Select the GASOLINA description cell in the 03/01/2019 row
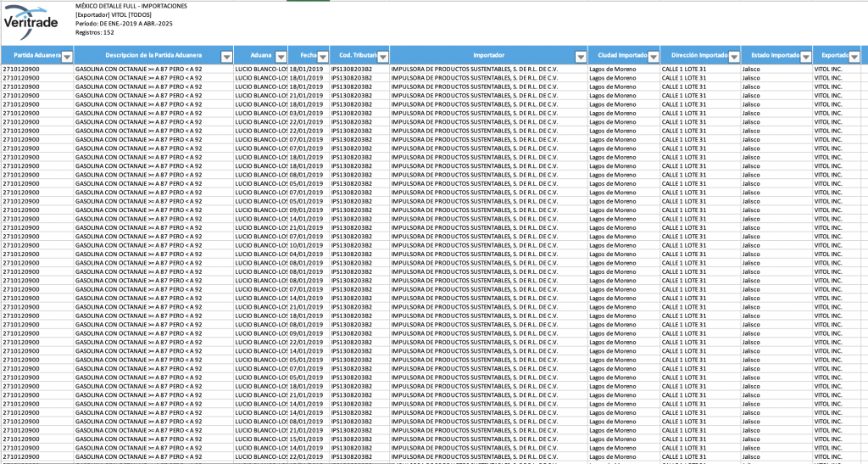Viewport: 868px width, 464px height. [154, 113]
